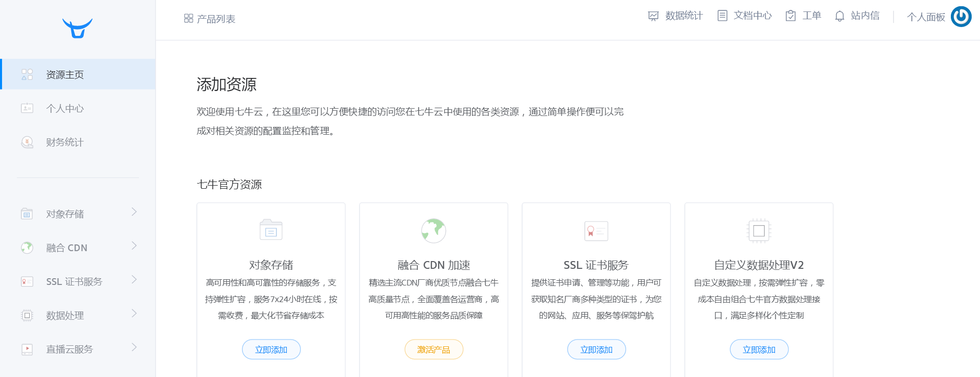Click 立即添加 under SSL 证书服务 card
The width and height of the screenshot is (980, 377).
(x=596, y=349)
